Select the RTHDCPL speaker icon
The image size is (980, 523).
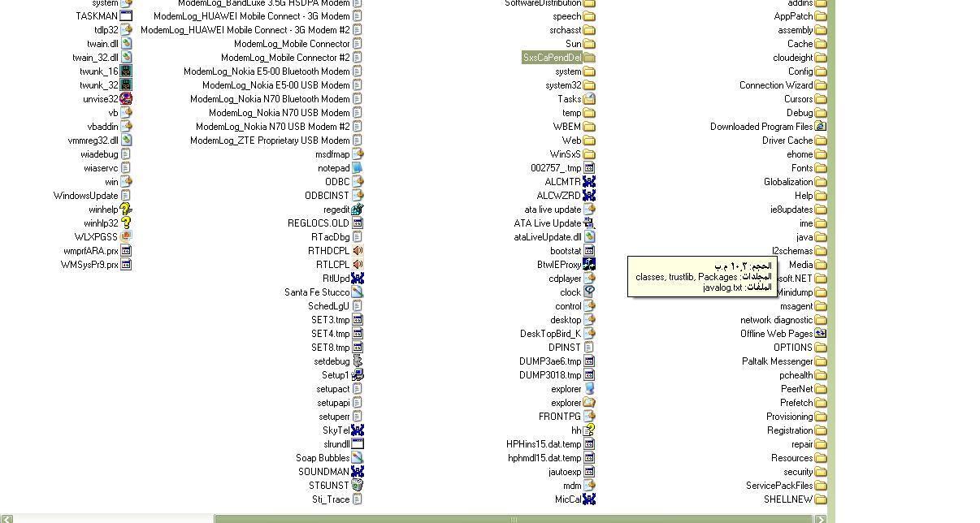tap(357, 251)
